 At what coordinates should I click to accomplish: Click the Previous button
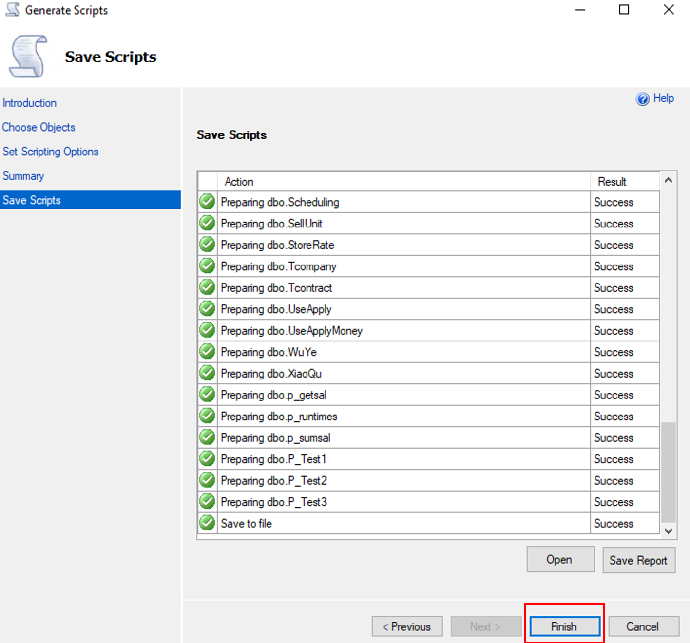pos(407,627)
